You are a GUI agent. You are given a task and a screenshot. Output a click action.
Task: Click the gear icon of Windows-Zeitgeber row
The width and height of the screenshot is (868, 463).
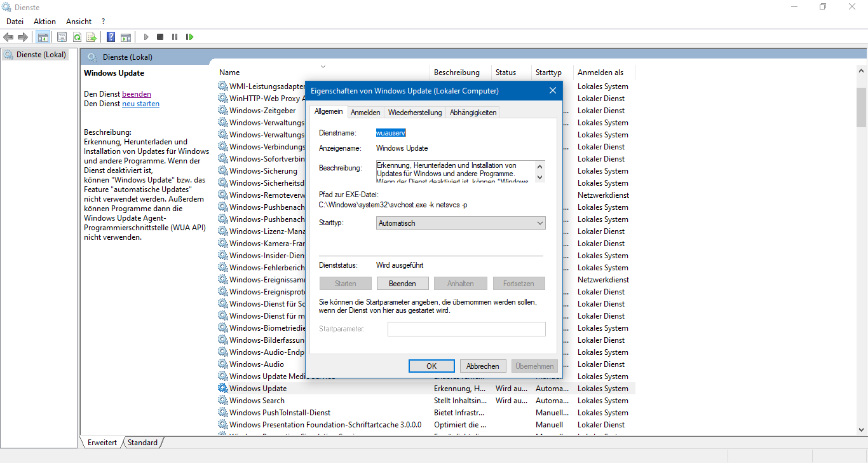[x=222, y=110]
